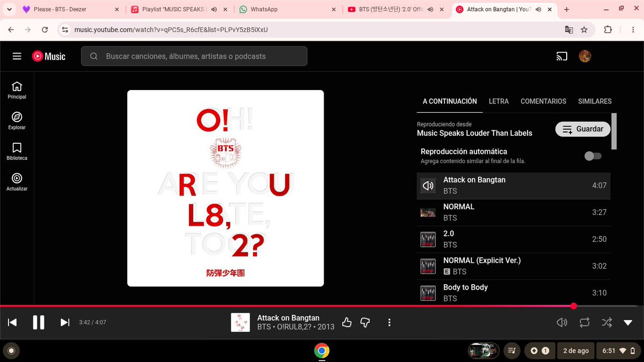The image size is (644, 362).
Task: Reload the page
Action: 45,30
